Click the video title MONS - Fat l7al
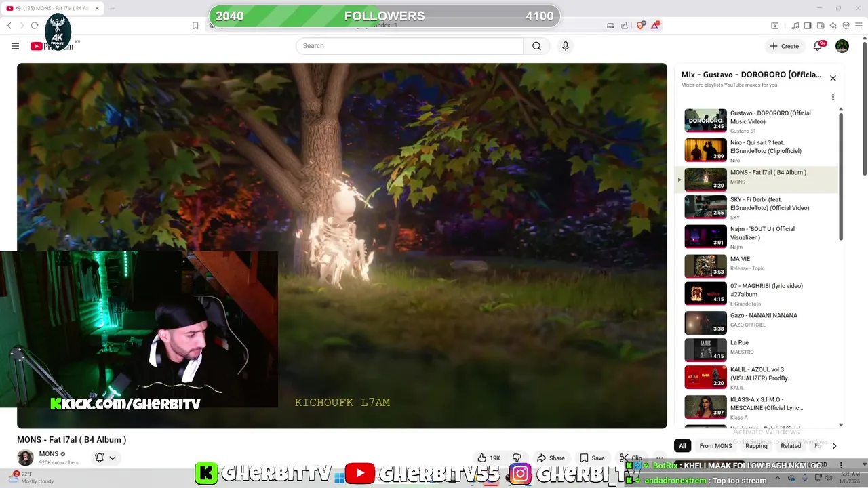This screenshot has height=488, width=868. tap(72, 440)
